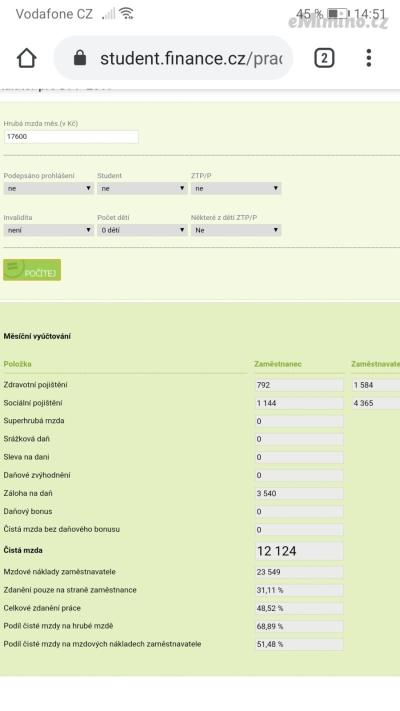Click the Čistá mzda value 12 124
This screenshot has height=711, width=400.
(x=299, y=551)
